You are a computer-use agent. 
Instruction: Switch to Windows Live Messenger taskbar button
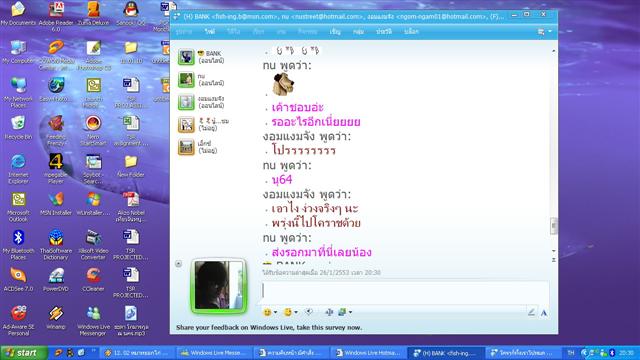(214, 353)
